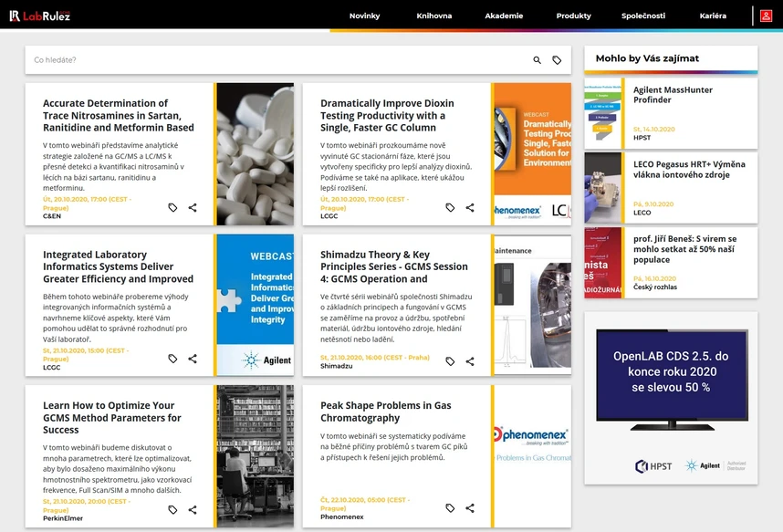The image size is (783, 532).
Task: Click tag icon on Shimadzu GCMS card
Action: tap(450, 361)
